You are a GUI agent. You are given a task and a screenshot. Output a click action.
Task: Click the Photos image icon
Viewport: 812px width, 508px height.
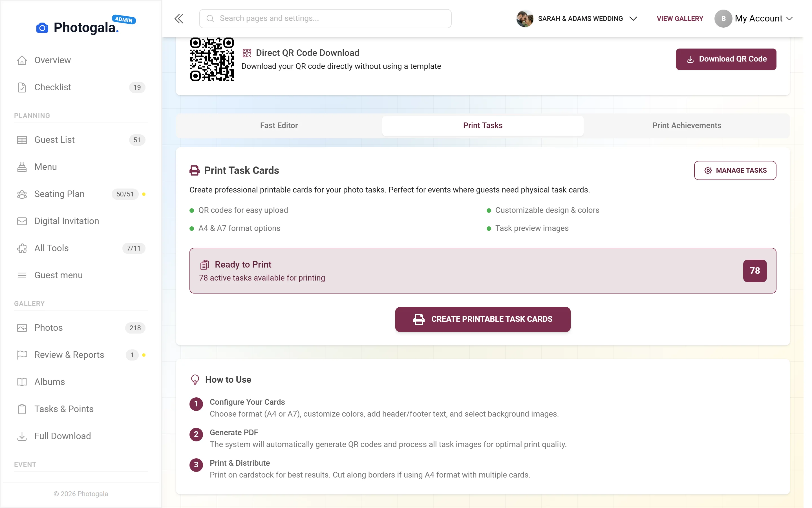(22, 328)
